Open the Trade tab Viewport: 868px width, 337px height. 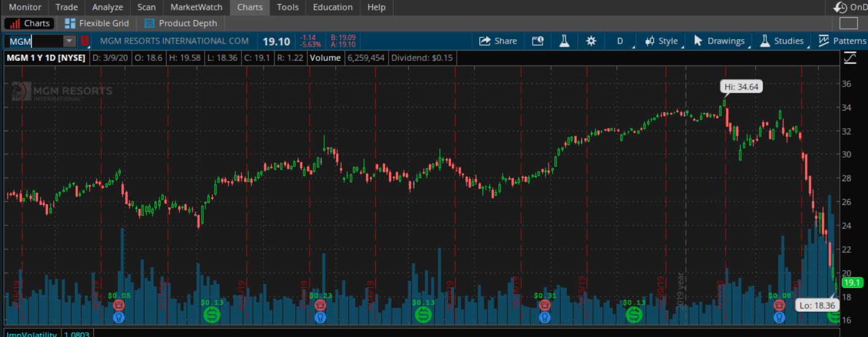(x=66, y=7)
